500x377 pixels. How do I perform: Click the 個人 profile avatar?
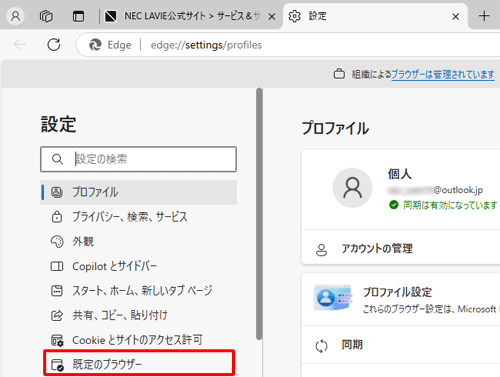[352, 188]
